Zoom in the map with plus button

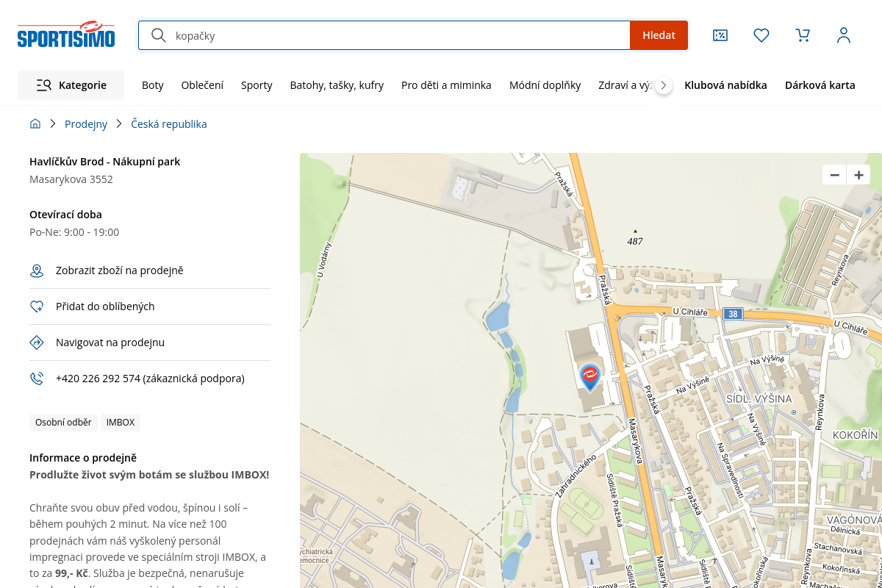point(858,175)
